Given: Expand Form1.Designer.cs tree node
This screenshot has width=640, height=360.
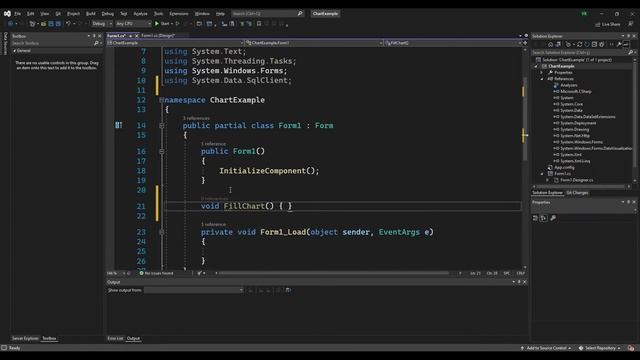Looking at the screenshot, I should pyautogui.click(x=548, y=180).
